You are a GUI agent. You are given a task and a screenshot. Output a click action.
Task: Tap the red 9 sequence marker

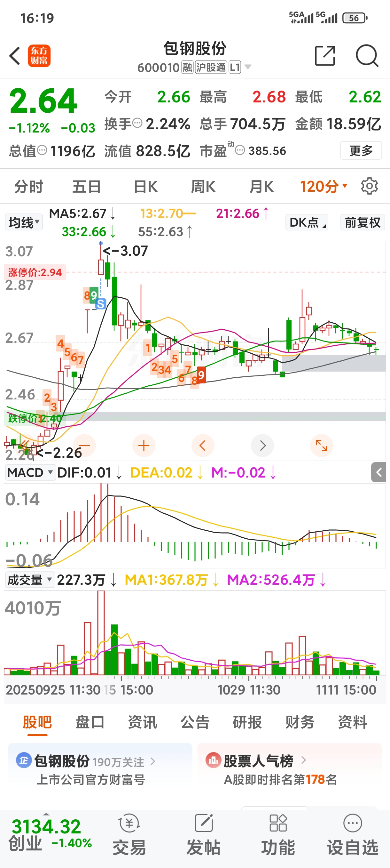201,375
